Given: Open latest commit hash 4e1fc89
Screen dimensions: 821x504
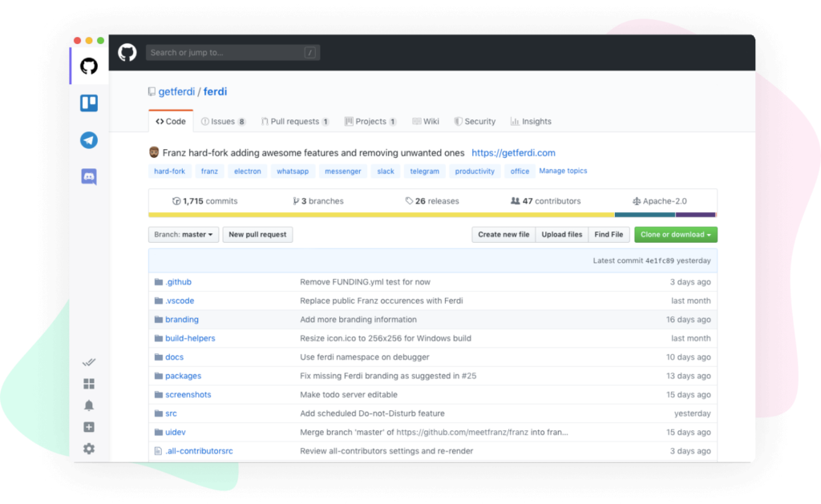Looking at the screenshot, I should 660,260.
